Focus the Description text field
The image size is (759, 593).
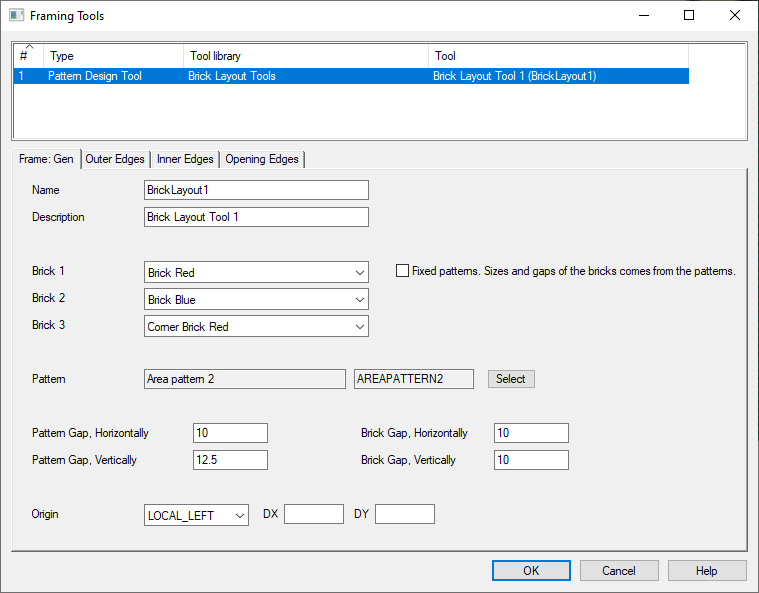(x=256, y=217)
